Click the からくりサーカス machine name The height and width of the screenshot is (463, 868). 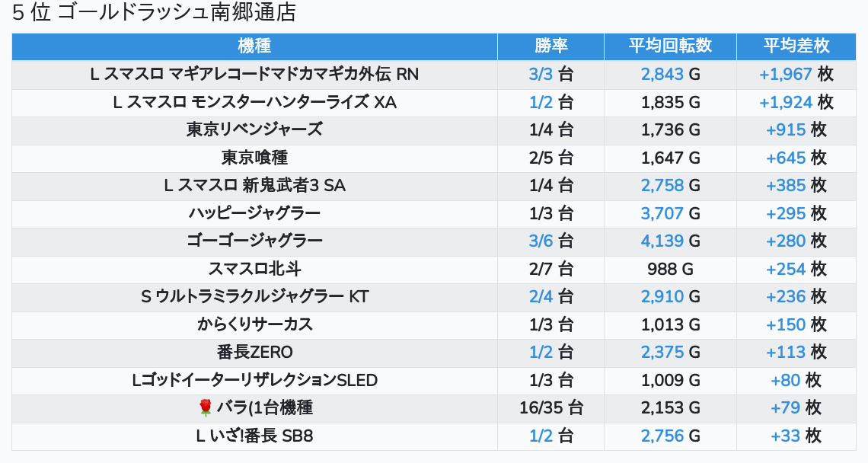tap(254, 324)
